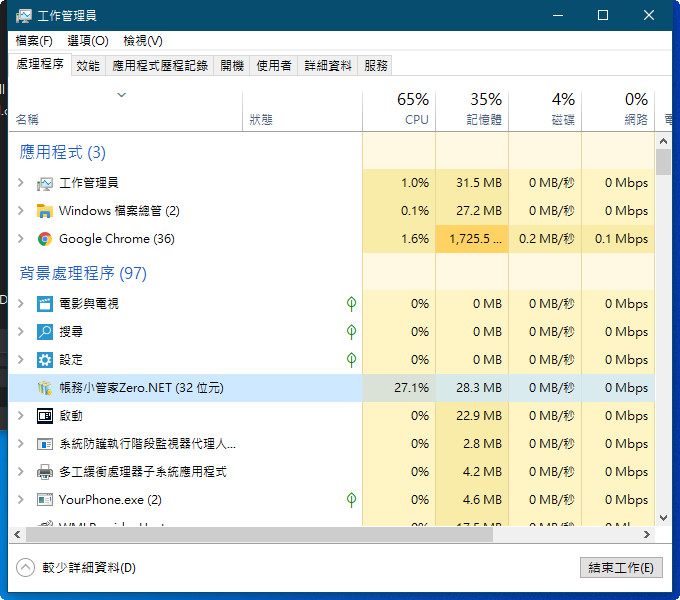Click the Google Chrome process icon

click(45, 239)
